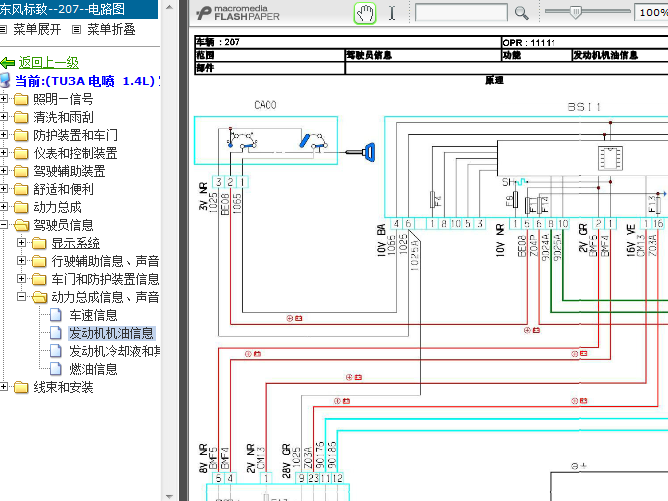Select the hand pan tool

click(365, 13)
